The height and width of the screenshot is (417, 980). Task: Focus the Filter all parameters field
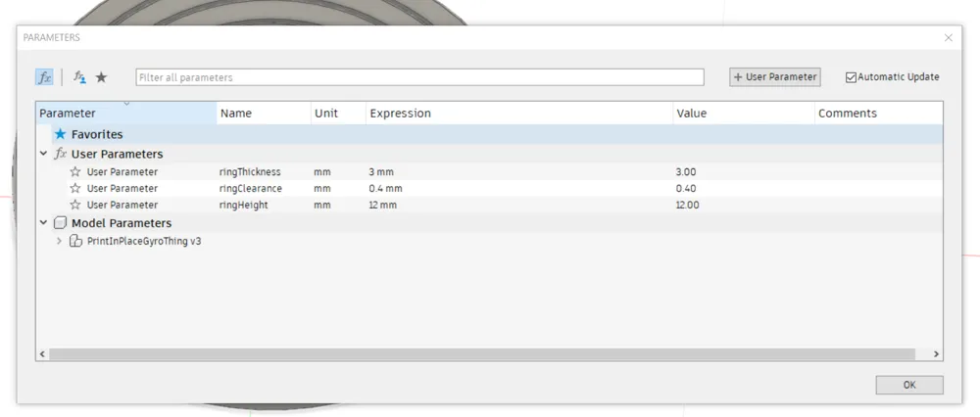(419, 77)
